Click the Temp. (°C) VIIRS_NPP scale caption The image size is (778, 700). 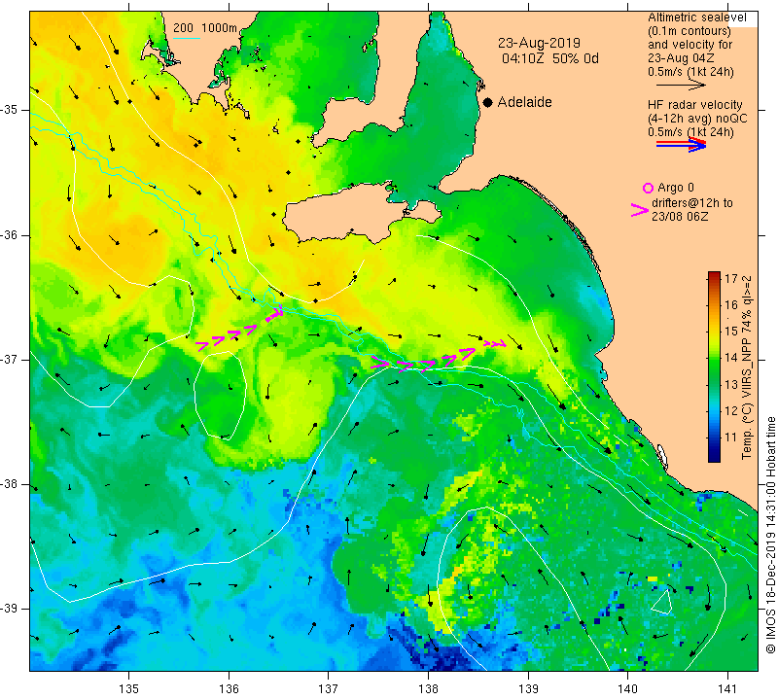[747, 367]
